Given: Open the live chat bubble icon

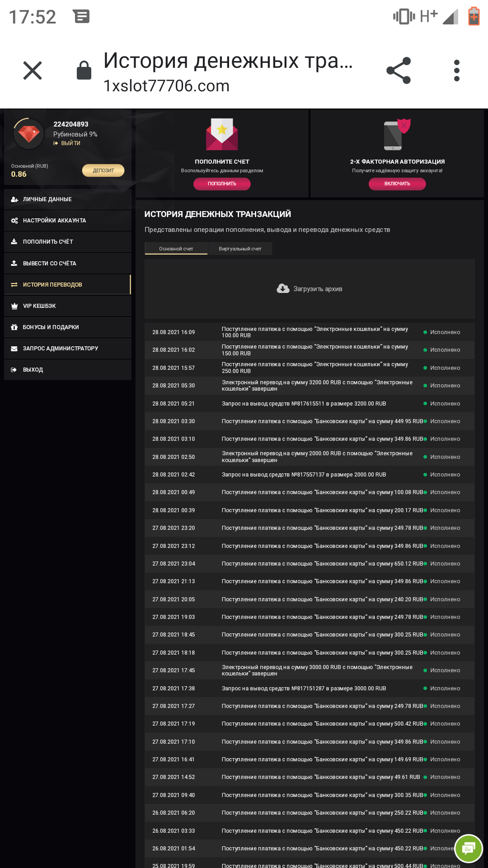Looking at the screenshot, I should [x=469, y=848].
